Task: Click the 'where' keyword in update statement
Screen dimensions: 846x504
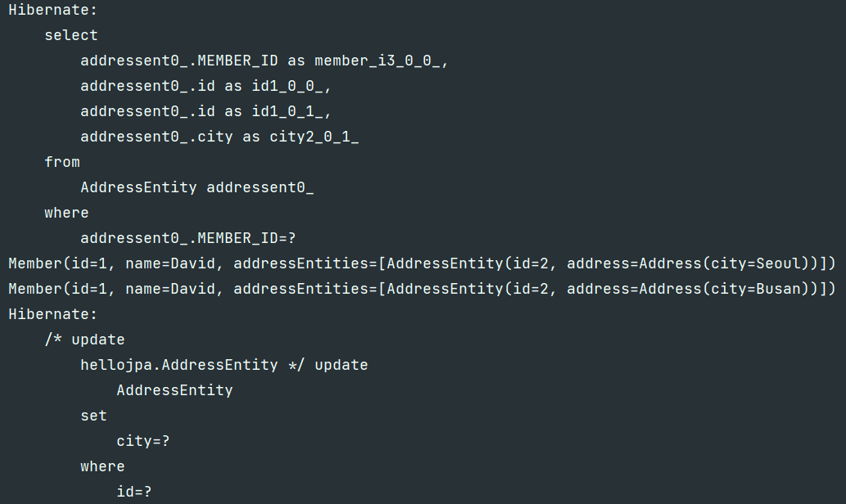Action: coord(102,466)
